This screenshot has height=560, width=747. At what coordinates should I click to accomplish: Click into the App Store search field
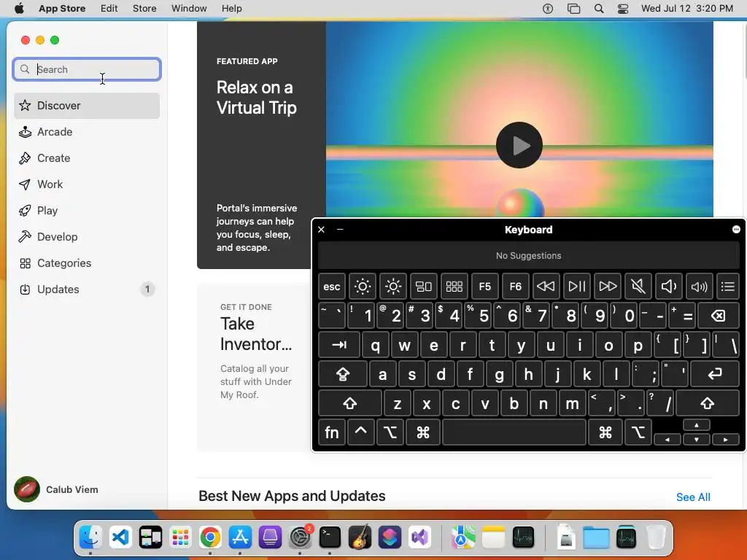87,69
